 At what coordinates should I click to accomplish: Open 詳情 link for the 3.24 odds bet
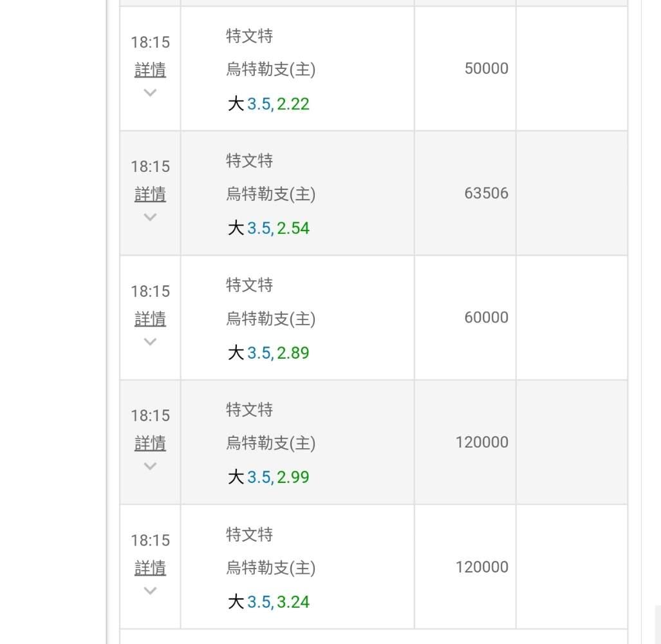click(x=150, y=568)
